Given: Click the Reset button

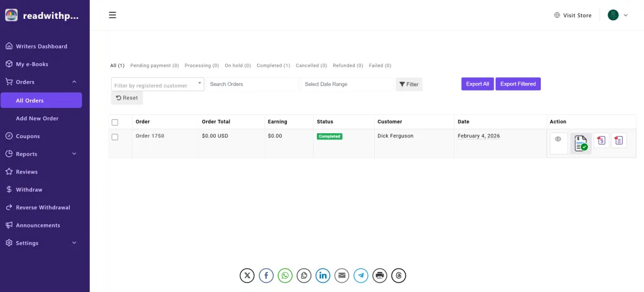Looking at the screenshot, I should pyautogui.click(x=127, y=98).
